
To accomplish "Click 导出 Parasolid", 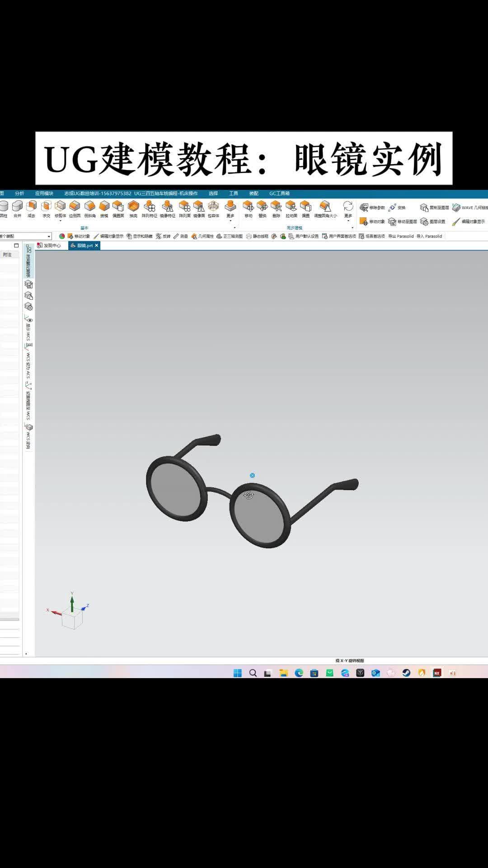I will coord(401,236).
